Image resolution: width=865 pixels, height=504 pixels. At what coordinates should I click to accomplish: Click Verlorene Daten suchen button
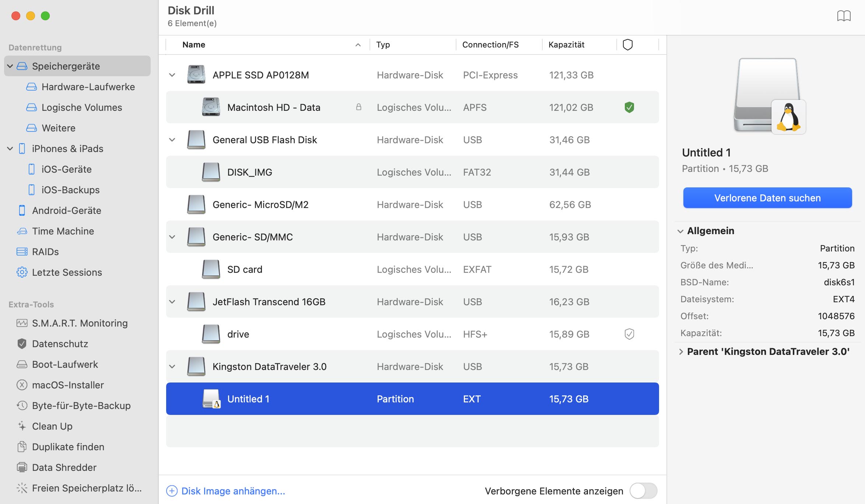coord(767,198)
